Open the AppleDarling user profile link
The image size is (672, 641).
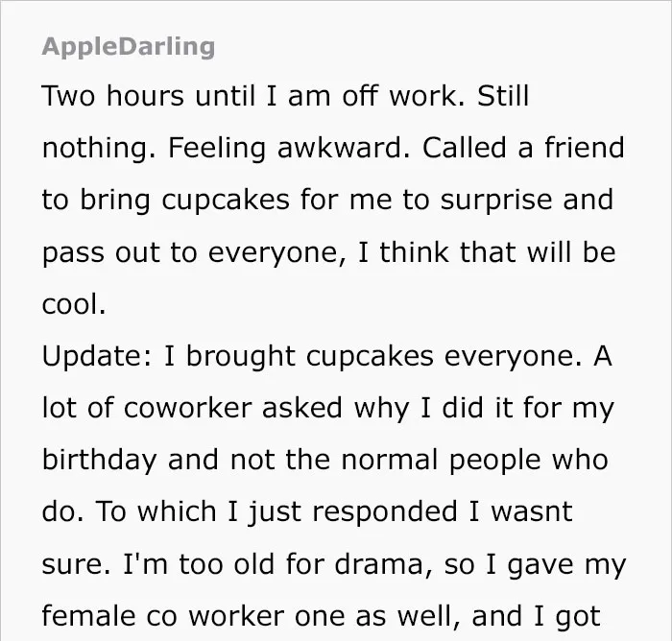coord(128,47)
